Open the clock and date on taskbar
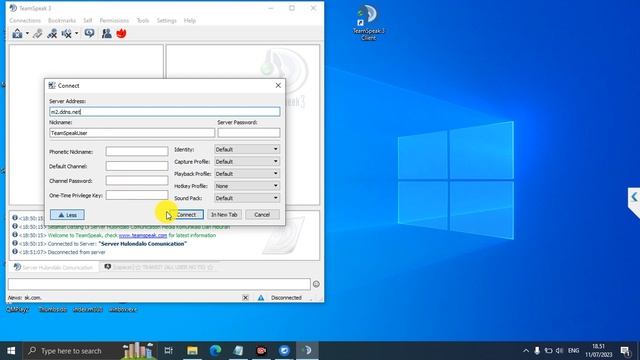Viewport: 640px width, 360px height. (x=598, y=351)
